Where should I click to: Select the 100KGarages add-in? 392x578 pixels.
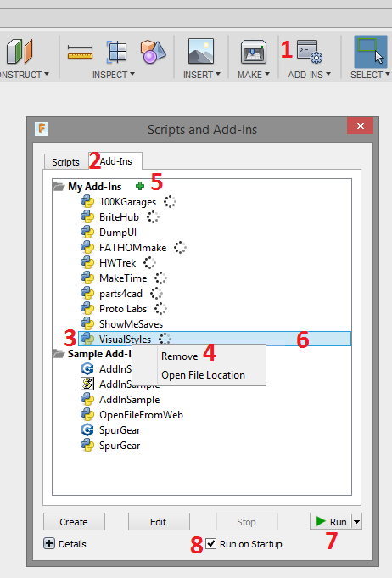127,202
